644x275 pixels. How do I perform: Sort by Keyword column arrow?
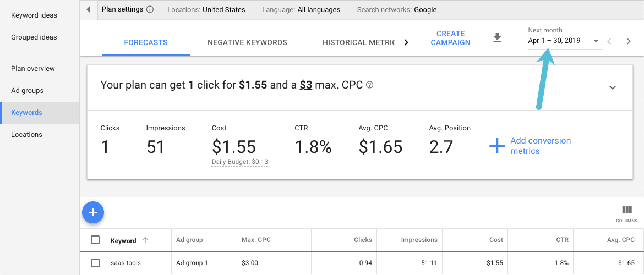click(145, 240)
